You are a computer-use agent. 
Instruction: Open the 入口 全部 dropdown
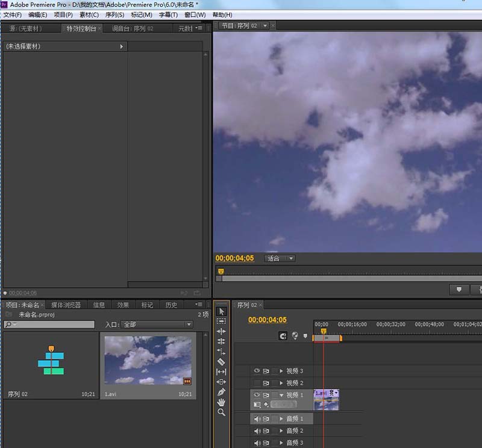157,325
